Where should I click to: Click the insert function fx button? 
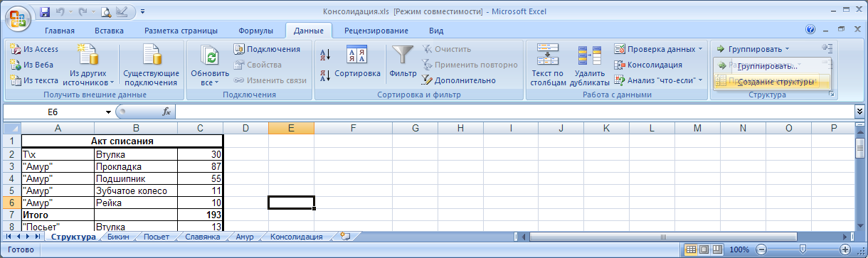[166, 112]
